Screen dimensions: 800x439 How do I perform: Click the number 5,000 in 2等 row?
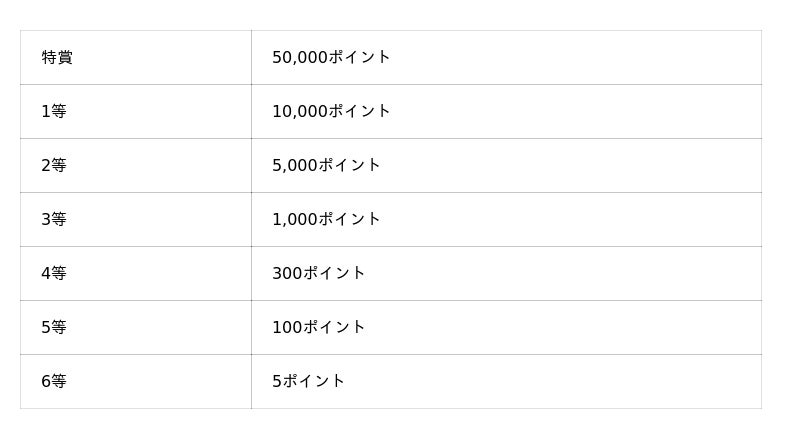point(294,166)
